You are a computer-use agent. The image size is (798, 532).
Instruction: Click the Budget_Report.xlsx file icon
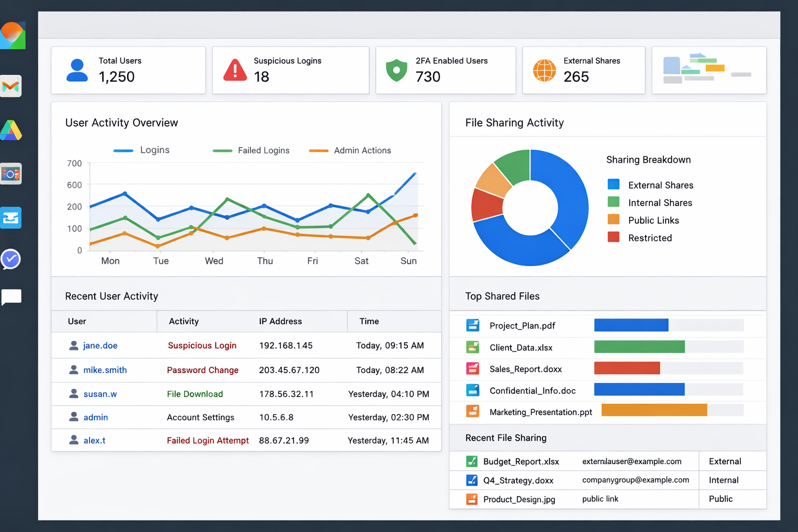click(472, 461)
